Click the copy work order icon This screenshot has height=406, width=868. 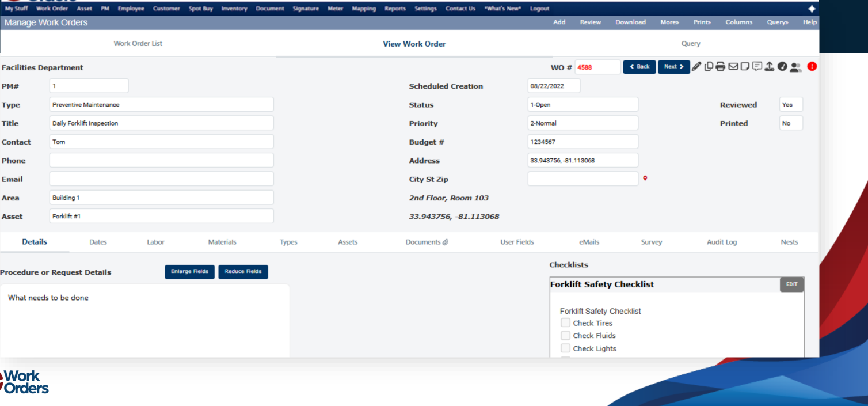coord(709,67)
